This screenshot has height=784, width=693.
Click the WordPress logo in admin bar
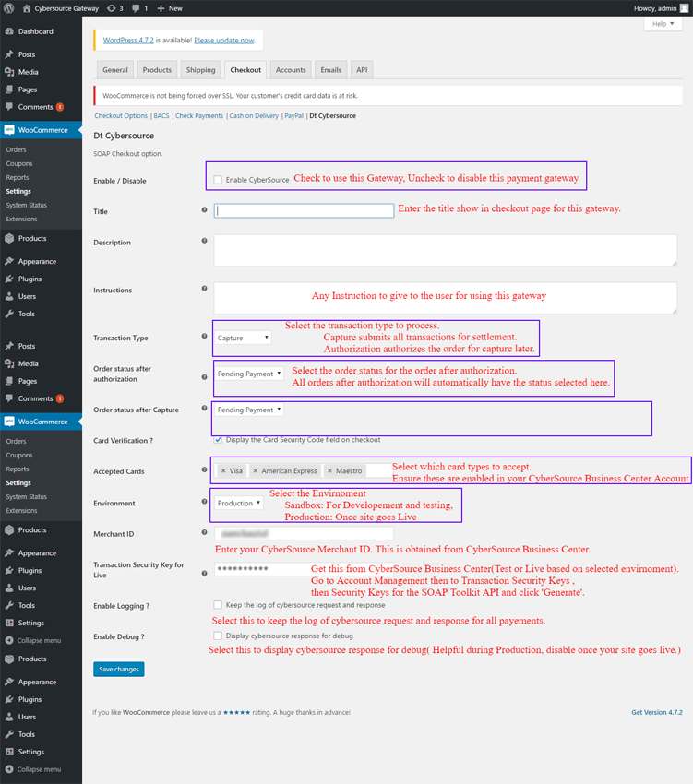(x=8, y=8)
